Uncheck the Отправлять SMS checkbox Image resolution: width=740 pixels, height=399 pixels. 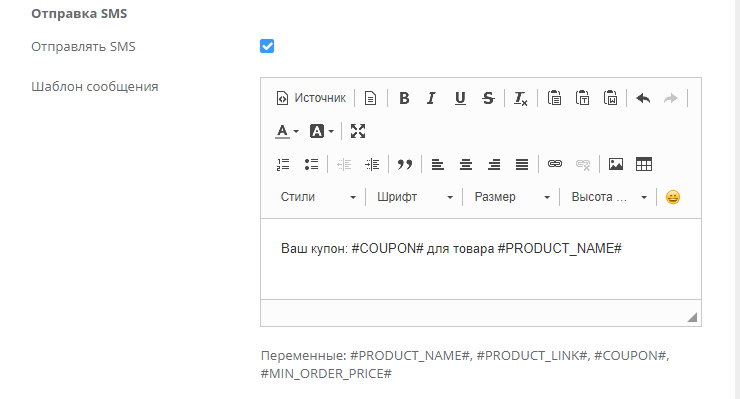point(267,46)
